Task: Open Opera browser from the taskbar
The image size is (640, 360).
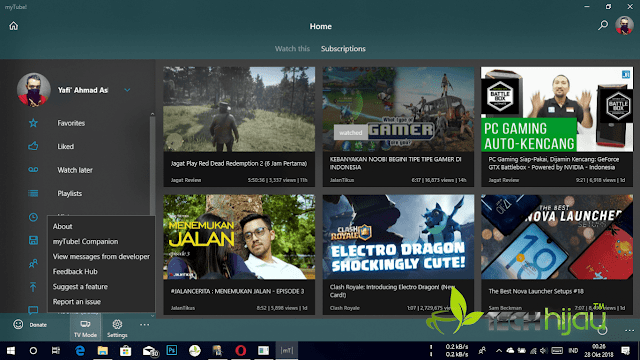Action: click(x=240, y=351)
